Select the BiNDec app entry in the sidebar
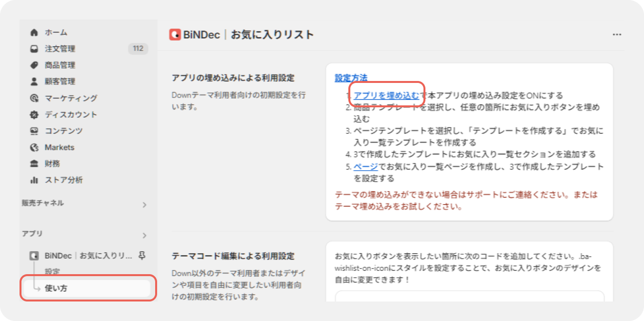Image resolution: width=644 pixels, height=321 pixels. [x=88, y=255]
